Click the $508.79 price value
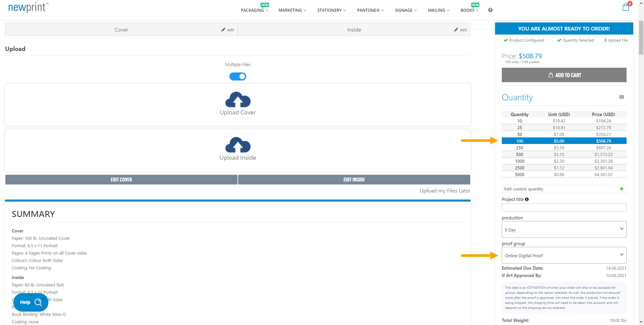 tap(530, 56)
